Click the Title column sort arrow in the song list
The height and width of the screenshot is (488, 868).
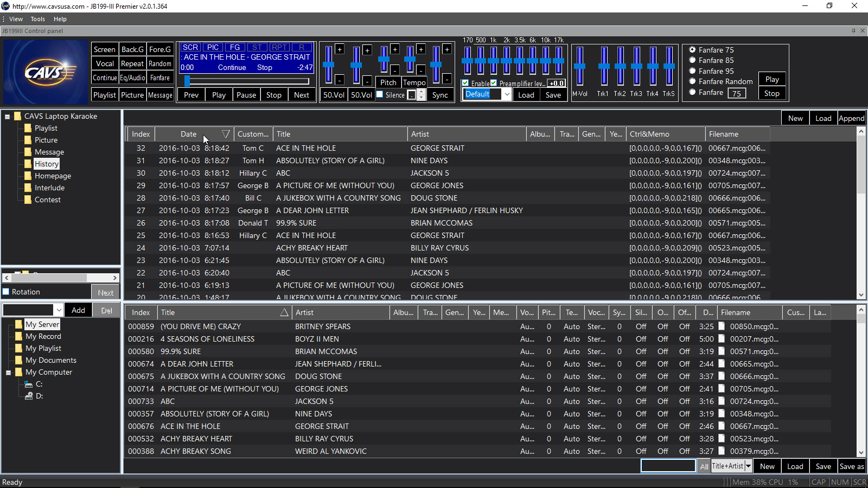[284, 312]
